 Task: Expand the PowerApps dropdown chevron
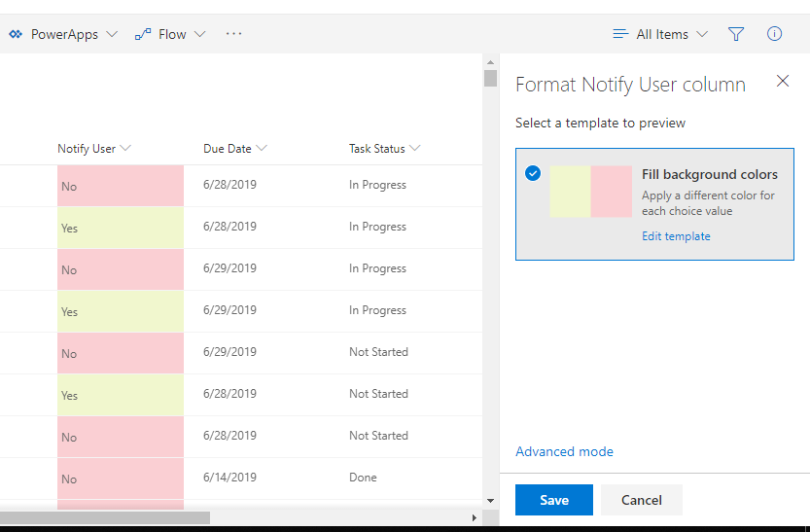(112, 34)
